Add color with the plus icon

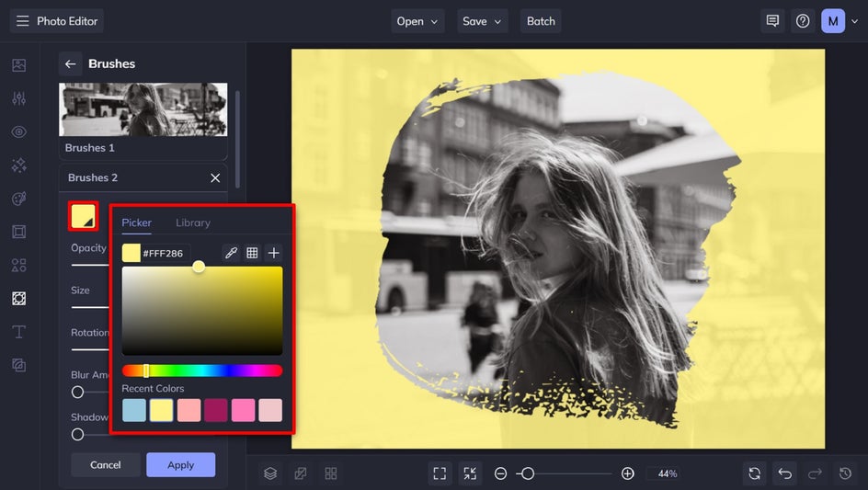[x=273, y=253]
